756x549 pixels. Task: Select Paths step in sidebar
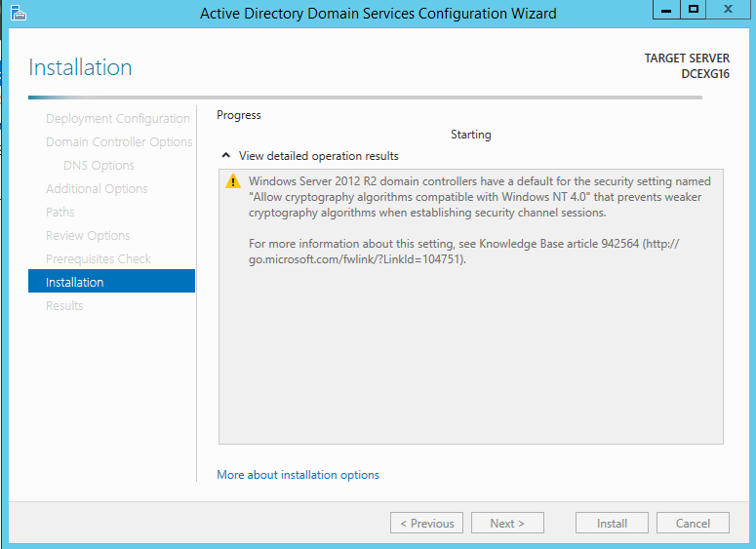pos(60,212)
